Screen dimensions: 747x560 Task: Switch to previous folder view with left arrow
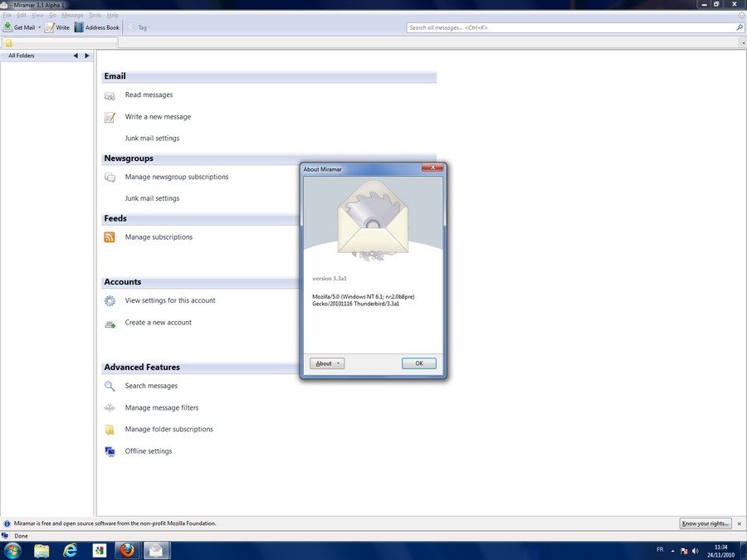pyautogui.click(x=76, y=56)
